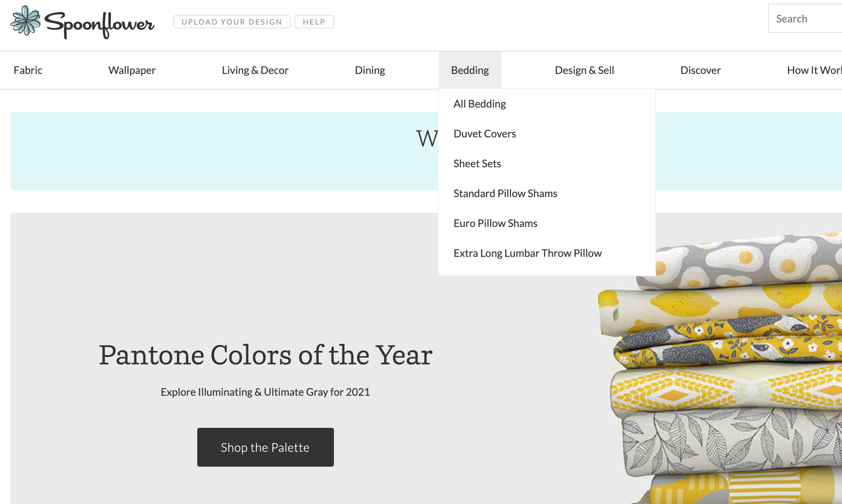Viewport: 842px width, 504px height.
Task: Open the Upload Your Design page
Action: pyautogui.click(x=232, y=22)
